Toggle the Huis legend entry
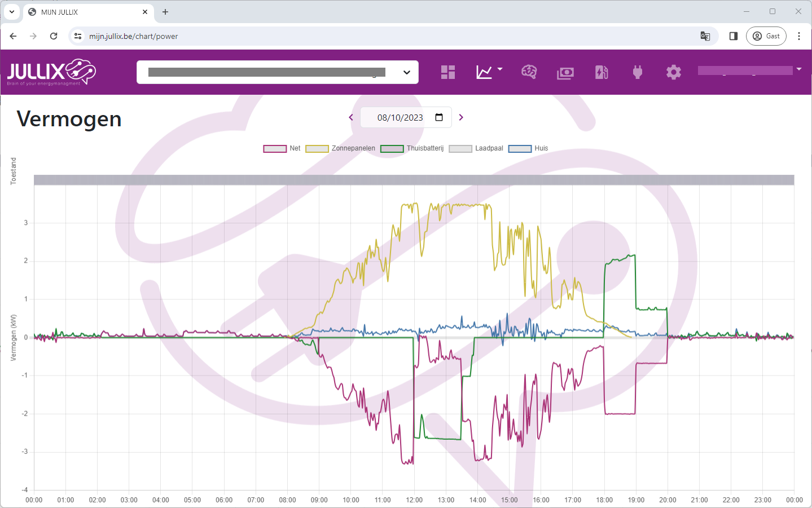The height and width of the screenshot is (508, 812). tap(529, 148)
